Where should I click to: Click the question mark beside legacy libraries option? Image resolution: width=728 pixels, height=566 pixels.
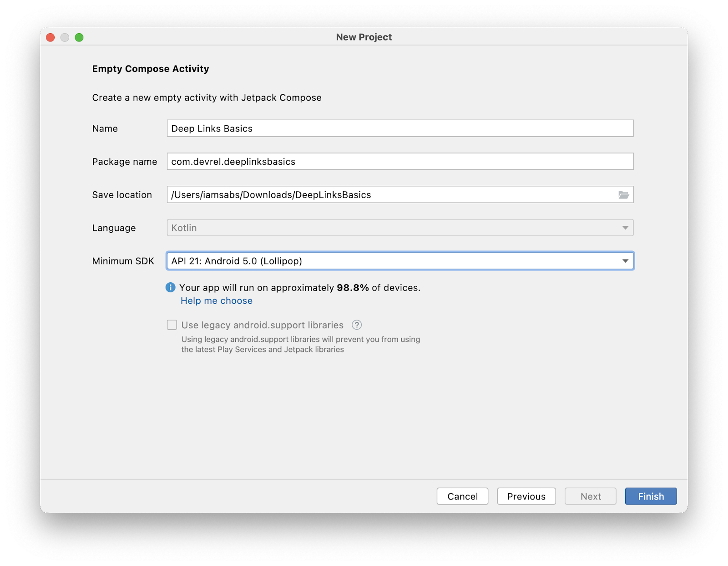pyautogui.click(x=357, y=325)
